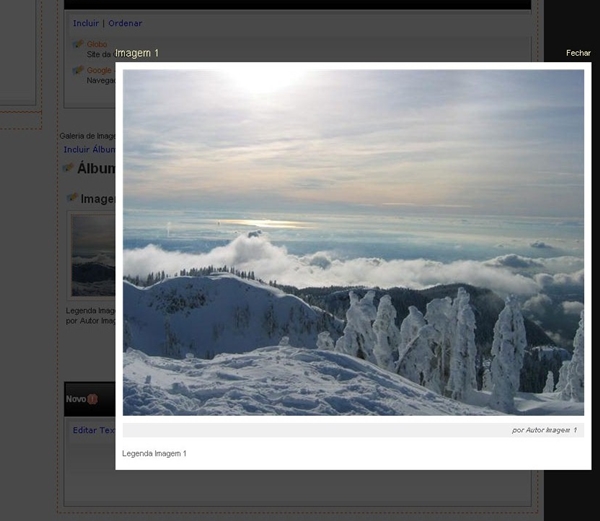Select the Novo label in the black bar
The image size is (600, 521).
click(x=76, y=399)
